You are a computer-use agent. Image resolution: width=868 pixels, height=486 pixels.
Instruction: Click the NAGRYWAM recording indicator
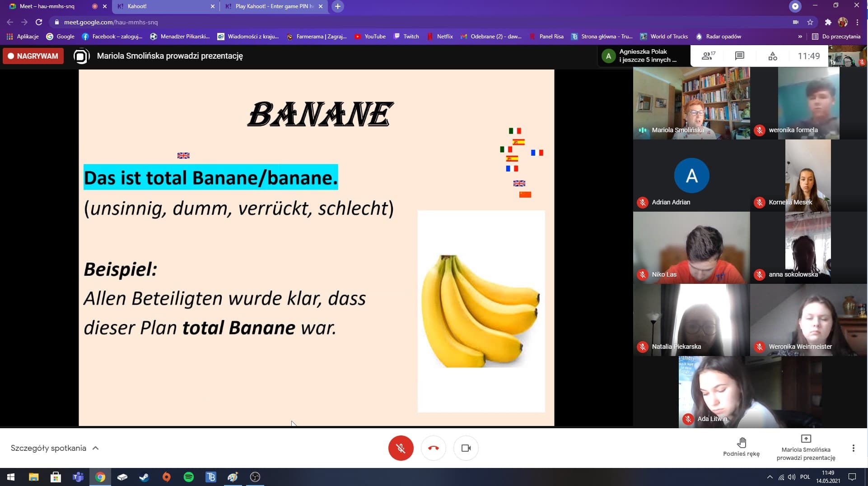click(33, 56)
